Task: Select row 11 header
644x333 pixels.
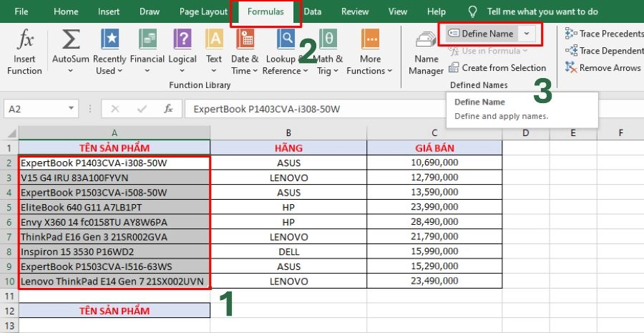Action: pyautogui.click(x=9, y=296)
